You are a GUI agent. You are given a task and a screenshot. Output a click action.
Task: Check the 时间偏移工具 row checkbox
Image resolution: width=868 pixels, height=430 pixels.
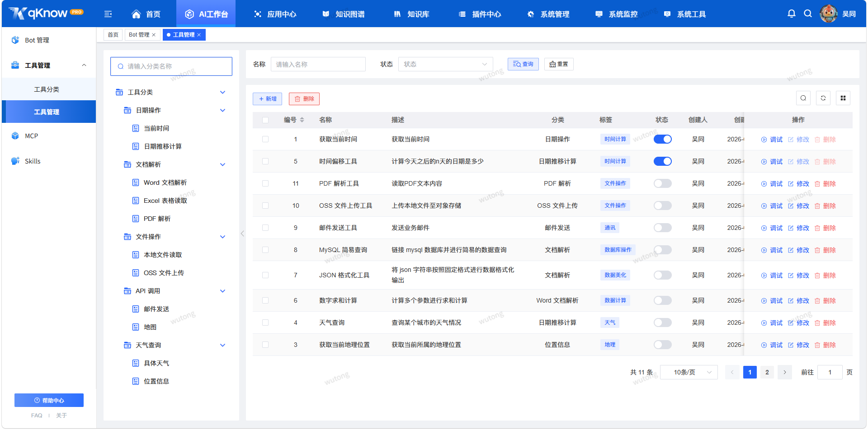(265, 161)
